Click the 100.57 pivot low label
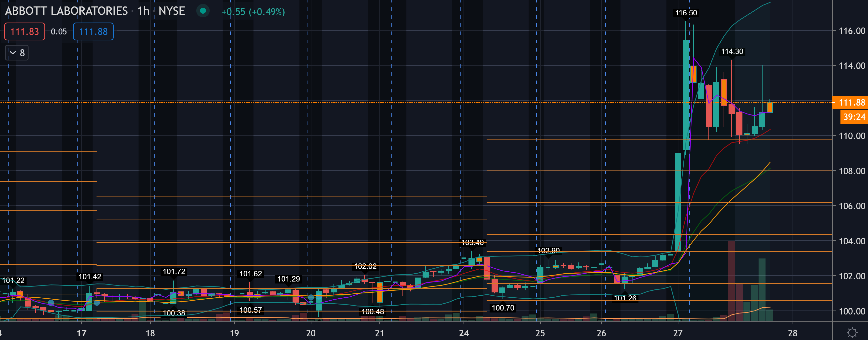This screenshot has width=868, height=340. pyautogui.click(x=251, y=310)
